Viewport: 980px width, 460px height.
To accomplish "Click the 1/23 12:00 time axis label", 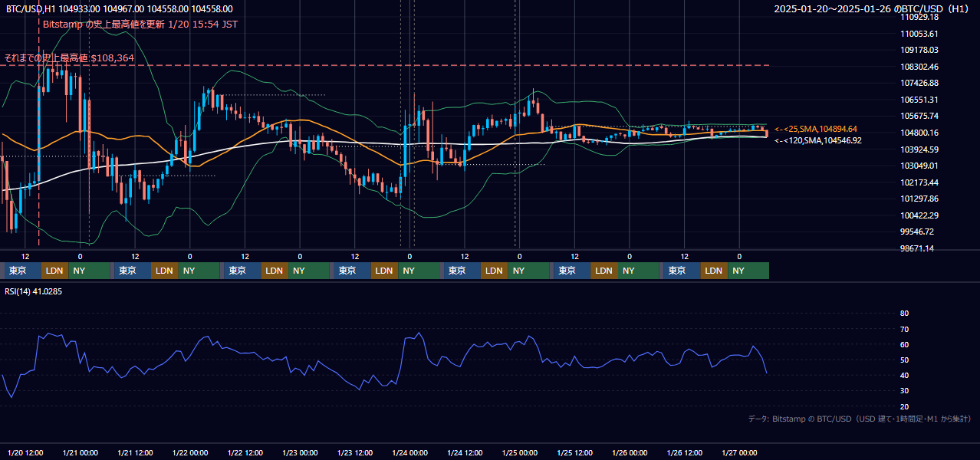I will pos(355,452).
